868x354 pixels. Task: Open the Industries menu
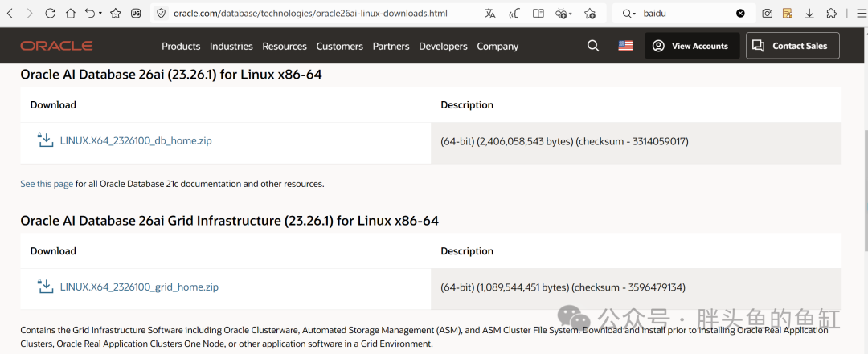click(231, 47)
